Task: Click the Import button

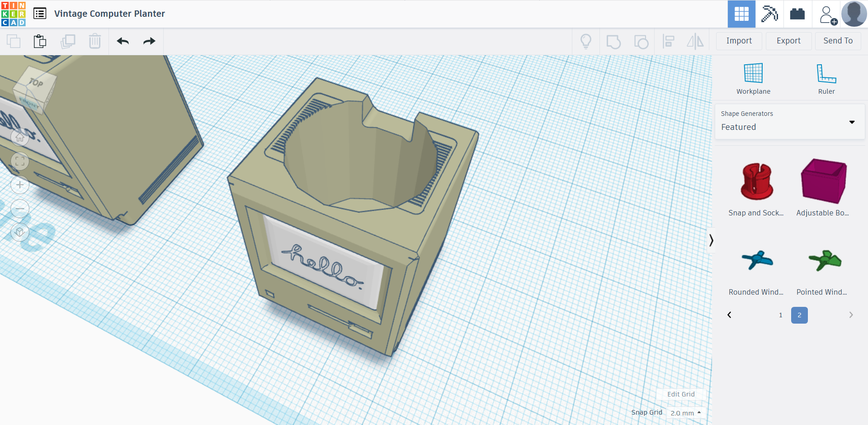Action: coord(739,41)
